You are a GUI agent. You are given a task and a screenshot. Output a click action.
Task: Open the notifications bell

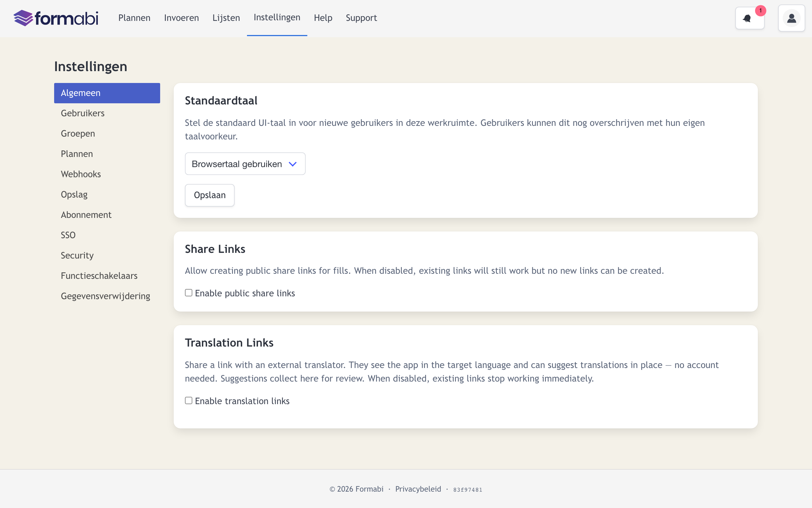750,18
